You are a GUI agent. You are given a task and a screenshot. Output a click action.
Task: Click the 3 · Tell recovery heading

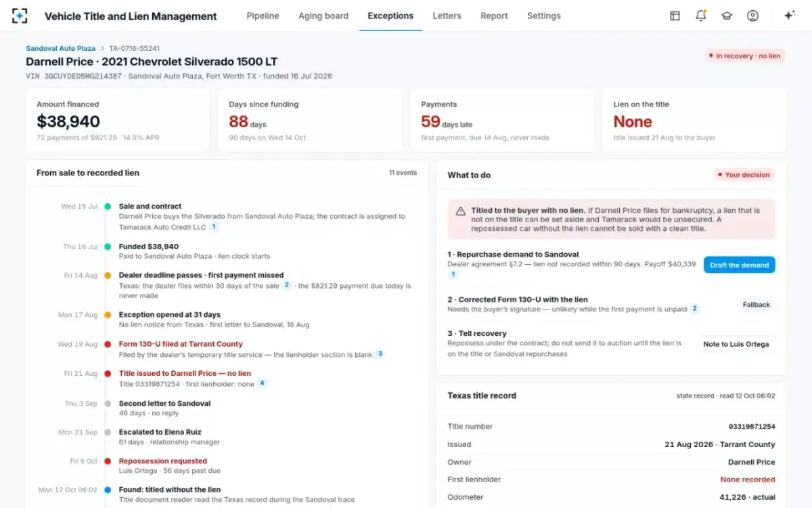coord(477,333)
